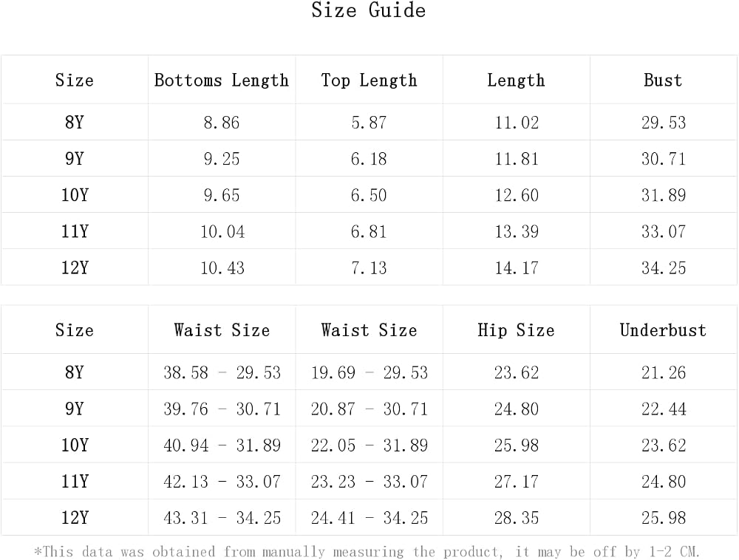Viewport: 739px width, 560px height.
Task: Click the Underbust column header
Action: (663, 330)
